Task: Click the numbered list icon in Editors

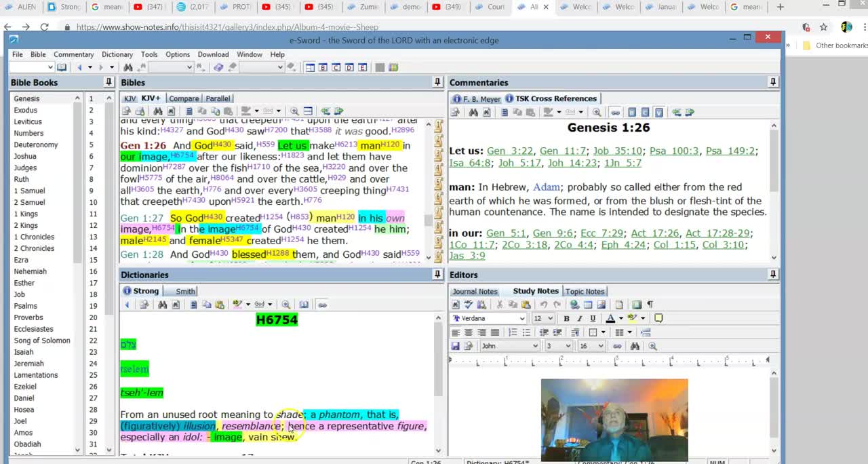Action: (513, 332)
